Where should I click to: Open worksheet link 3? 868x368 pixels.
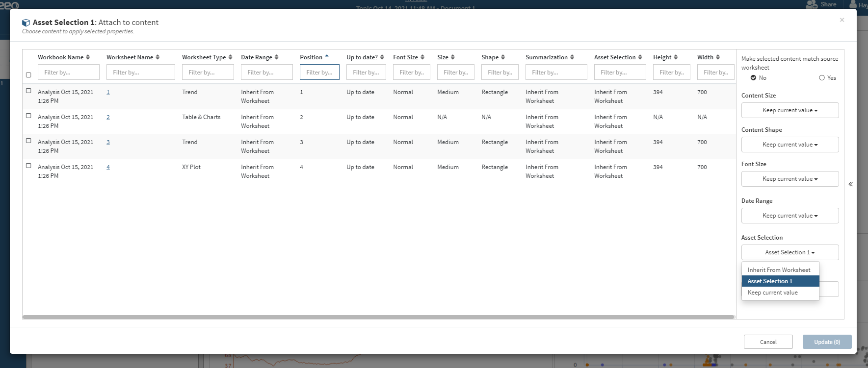(x=108, y=142)
